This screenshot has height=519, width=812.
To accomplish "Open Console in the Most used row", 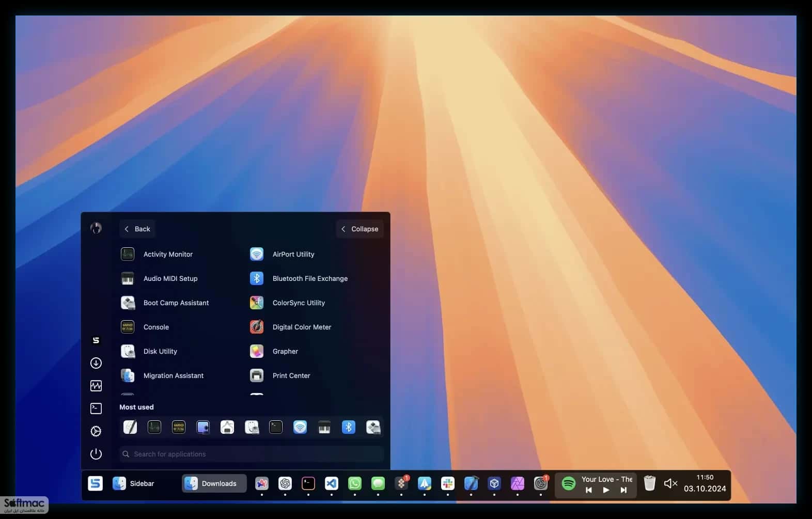I will coord(179,427).
